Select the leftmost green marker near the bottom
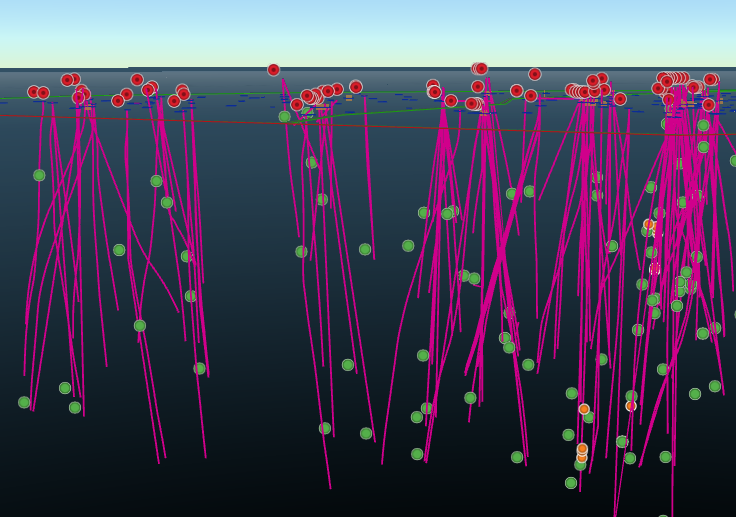The image size is (736, 517). tap(24, 402)
